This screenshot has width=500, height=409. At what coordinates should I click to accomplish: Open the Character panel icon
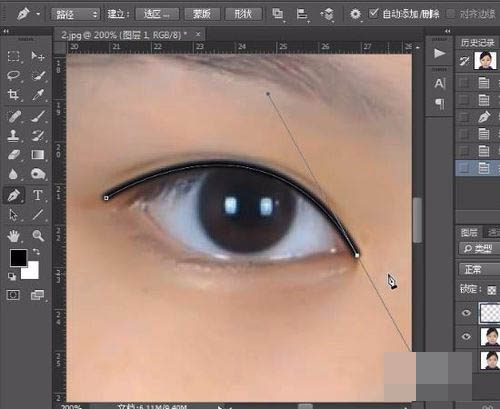point(440,83)
